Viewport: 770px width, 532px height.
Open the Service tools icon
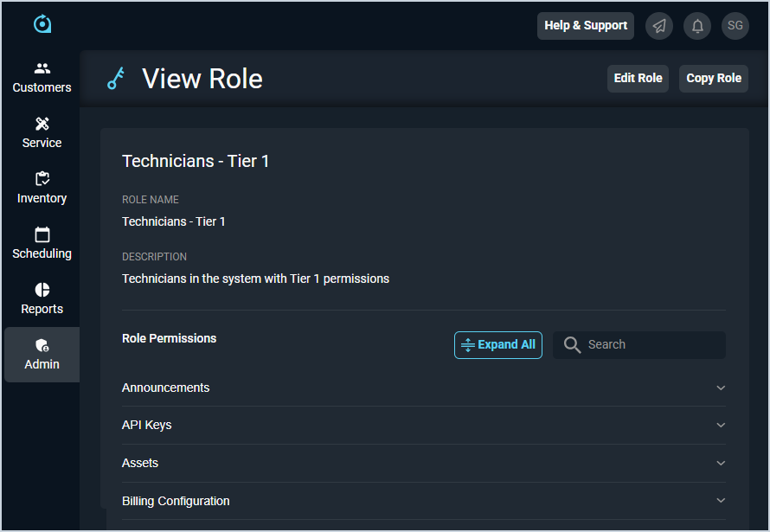click(42, 124)
